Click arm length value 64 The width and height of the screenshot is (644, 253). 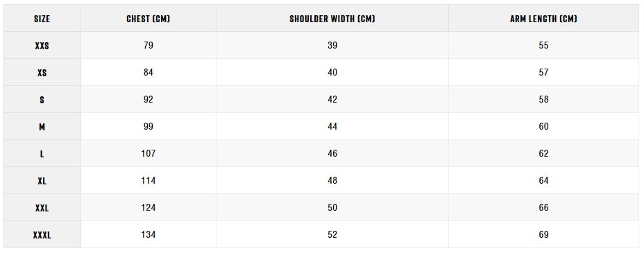tap(543, 180)
